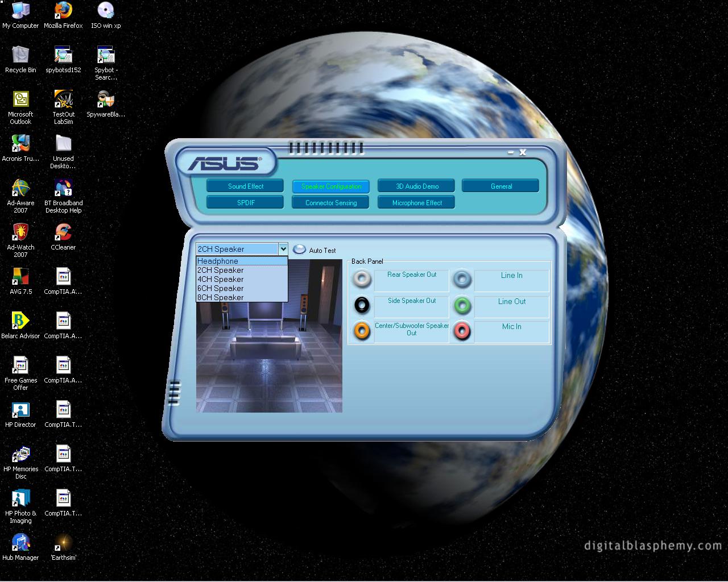The width and height of the screenshot is (728, 582).
Task: Open the Speaker Configuration tab
Action: pos(331,186)
